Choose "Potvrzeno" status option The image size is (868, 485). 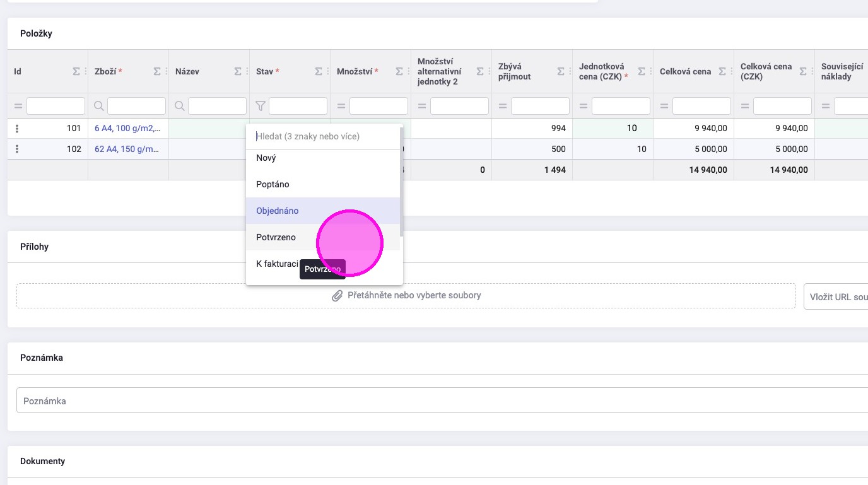(x=276, y=237)
